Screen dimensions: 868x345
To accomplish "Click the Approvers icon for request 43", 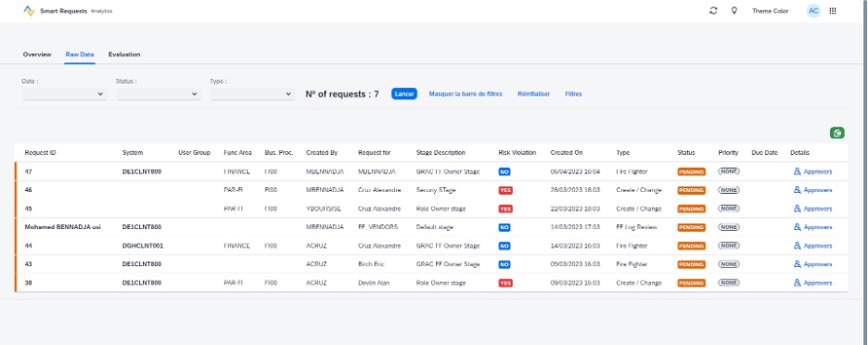I will pos(798,264).
